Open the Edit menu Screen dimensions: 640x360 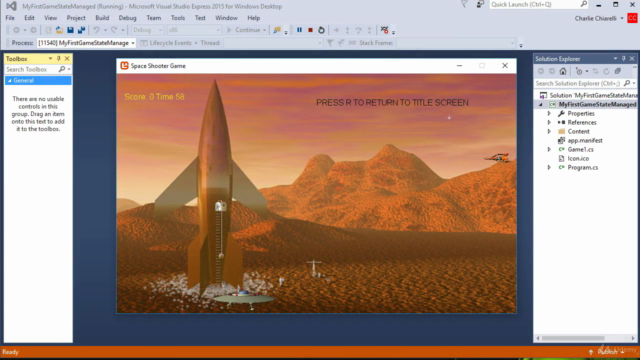coord(29,18)
